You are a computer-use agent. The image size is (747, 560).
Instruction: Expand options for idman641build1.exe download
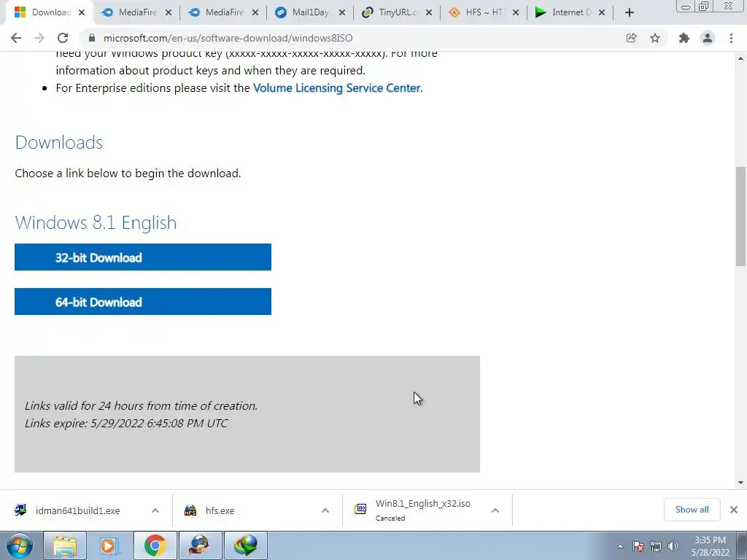[155, 510]
